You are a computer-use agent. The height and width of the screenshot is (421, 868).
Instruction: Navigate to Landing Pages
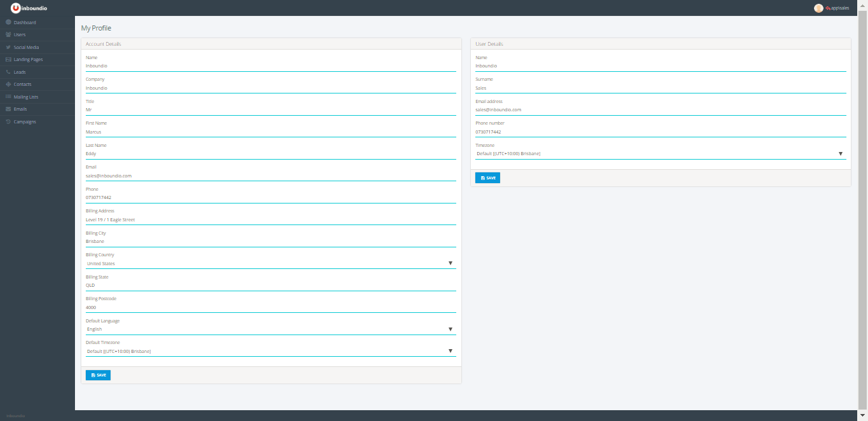point(37,59)
